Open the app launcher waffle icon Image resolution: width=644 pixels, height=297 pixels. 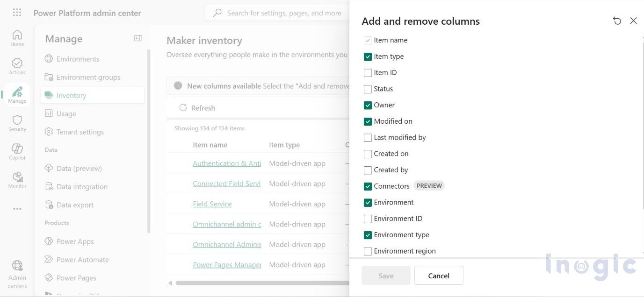17,13
